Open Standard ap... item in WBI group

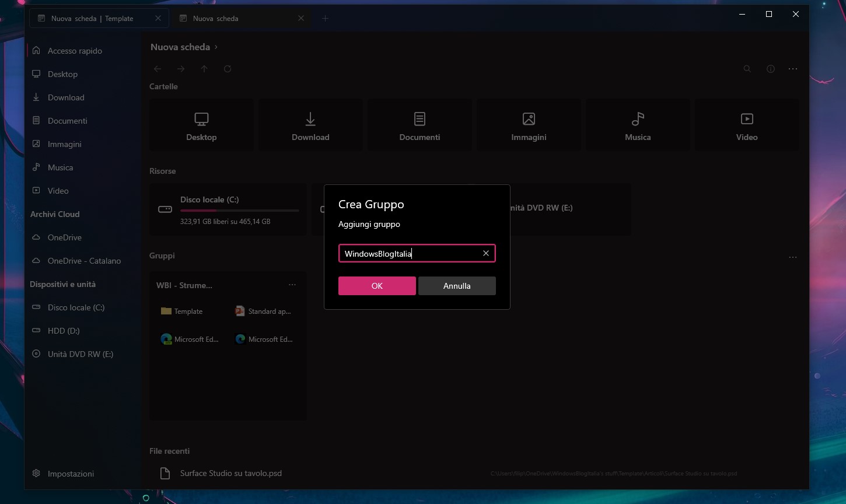[x=263, y=311]
